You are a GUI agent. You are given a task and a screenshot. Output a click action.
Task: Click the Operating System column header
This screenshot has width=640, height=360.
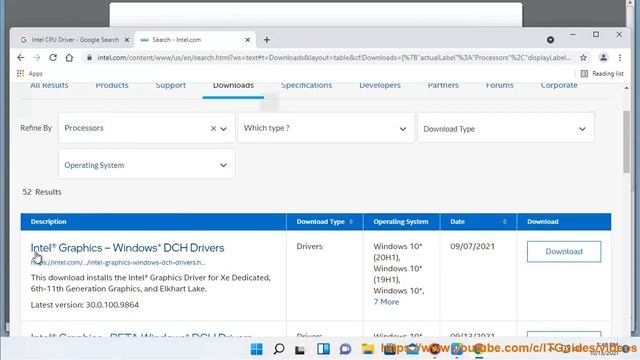pyautogui.click(x=401, y=222)
